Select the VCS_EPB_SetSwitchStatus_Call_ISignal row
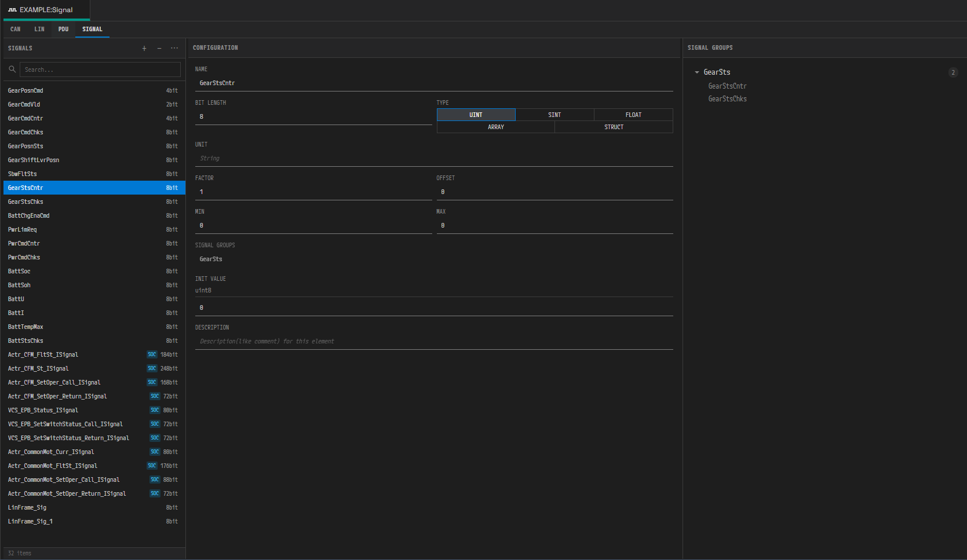 tap(94, 424)
